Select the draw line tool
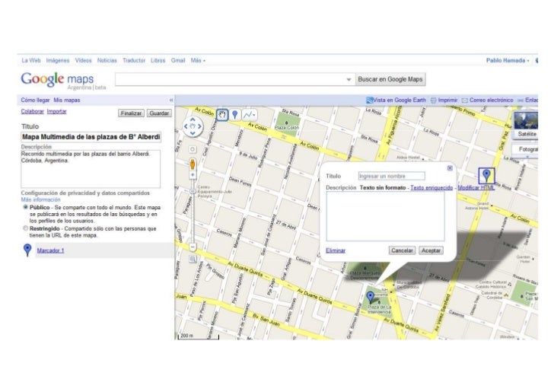The image size is (554, 392). pos(250,115)
